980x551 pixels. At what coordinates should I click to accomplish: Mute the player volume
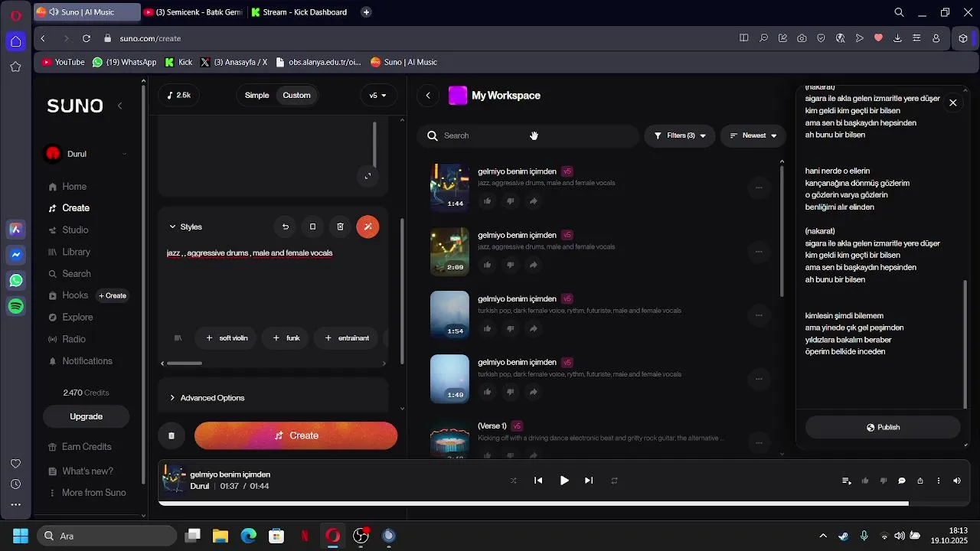click(957, 481)
